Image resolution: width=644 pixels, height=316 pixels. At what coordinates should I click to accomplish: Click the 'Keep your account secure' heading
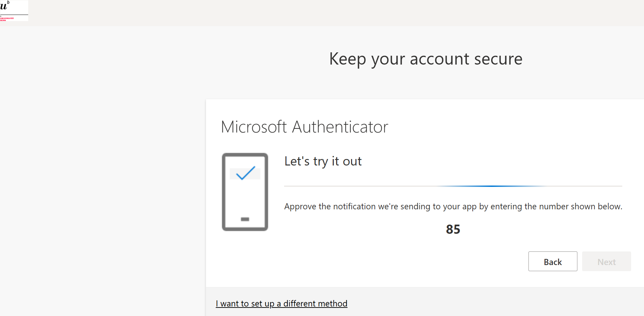point(425,59)
